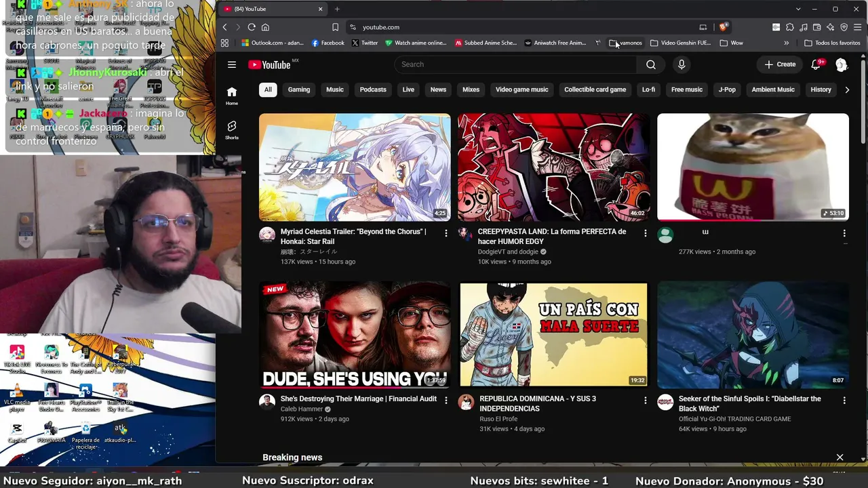This screenshot has height=488, width=868.
Task: Filter by the Lo-fi chip
Action: click(x=649, y=89)
